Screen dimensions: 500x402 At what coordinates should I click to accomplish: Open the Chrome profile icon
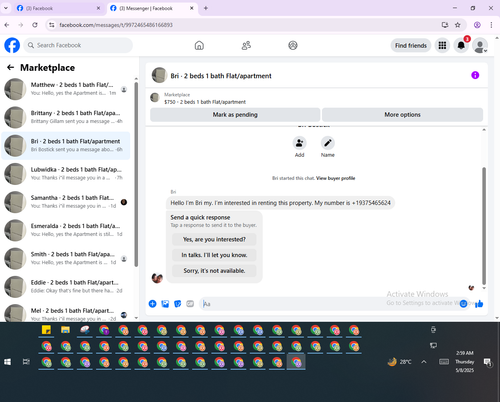point(477,25)
